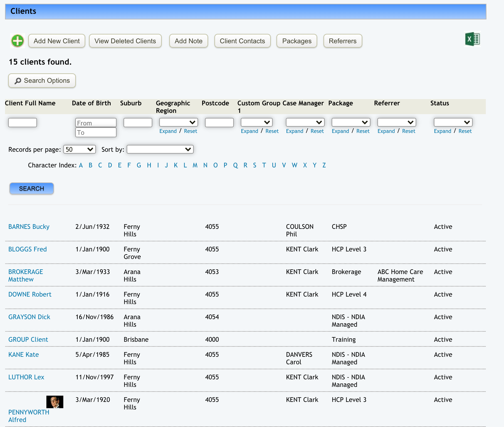Reset the Custom Group 1 filter

click(x=272, y=131)
